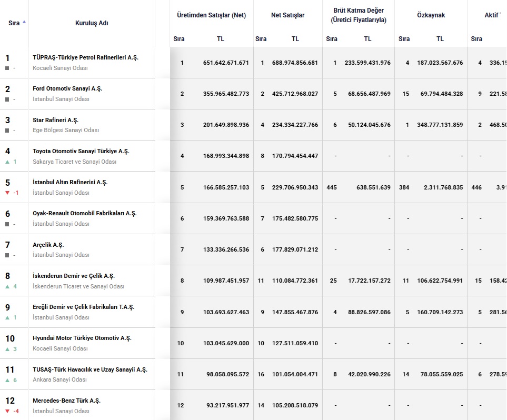
Task: Click the gray no-change square in the Arçelik row
Action: pyautogui.click(x=7, y=255)
